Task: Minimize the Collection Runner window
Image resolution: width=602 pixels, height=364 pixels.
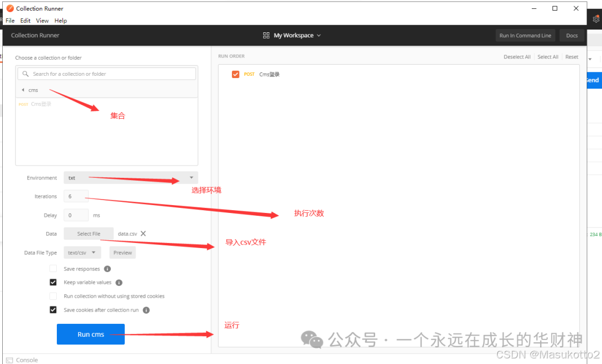Action: pyautogui.click(x=534, y=8)
